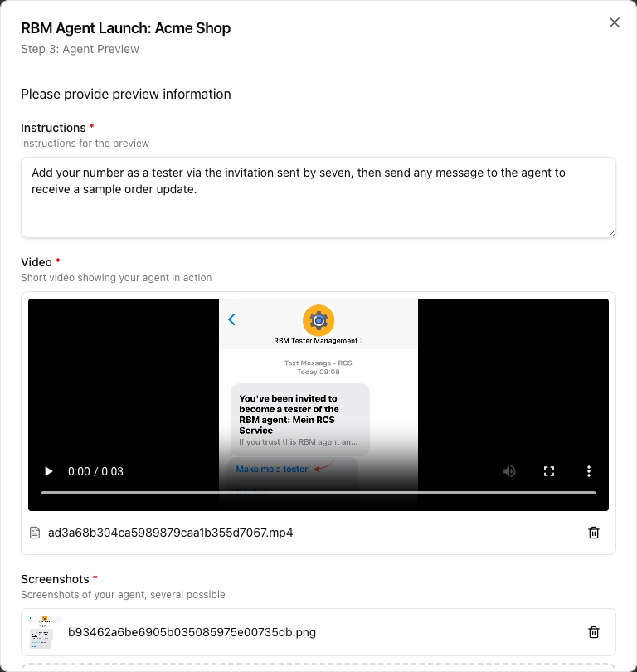
Task: Close the RBM Agent Launch dialog
Action: [615, 22]
